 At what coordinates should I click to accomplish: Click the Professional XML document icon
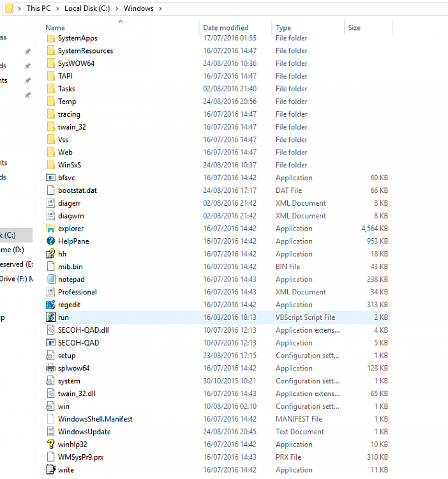(50, 292)
